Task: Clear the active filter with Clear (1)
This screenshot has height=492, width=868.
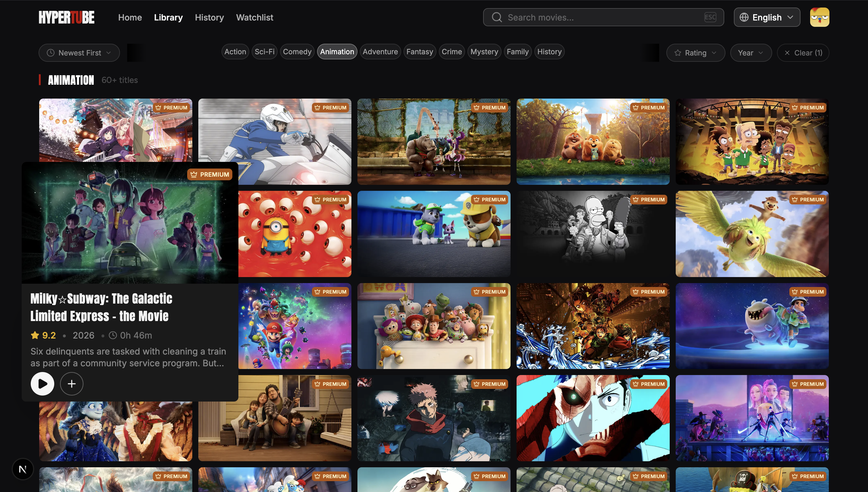Action: 803,53
